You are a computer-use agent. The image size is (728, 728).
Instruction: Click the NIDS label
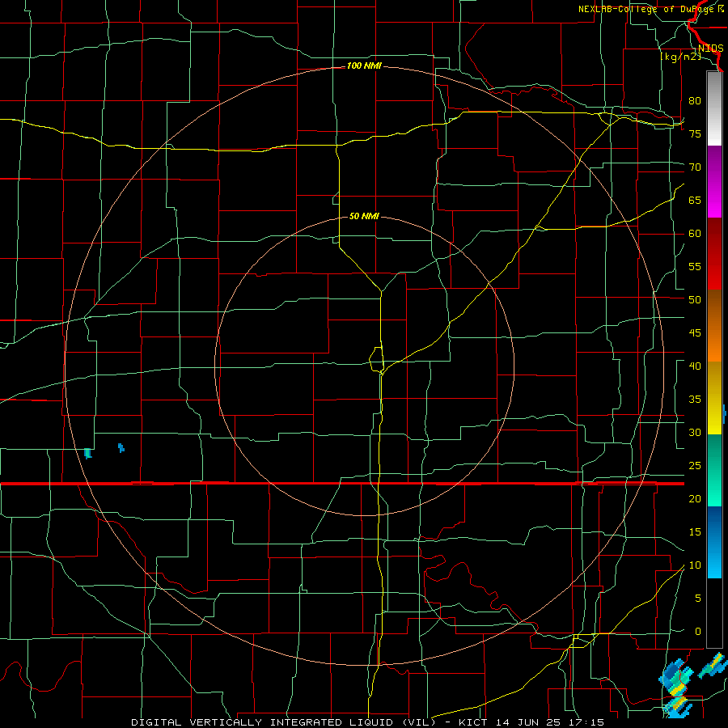[x=710, y=49]
